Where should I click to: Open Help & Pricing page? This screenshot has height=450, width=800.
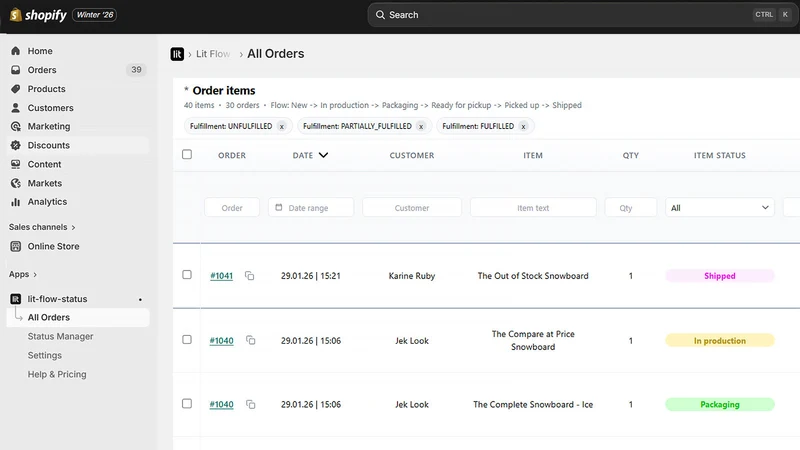point(57,374)
